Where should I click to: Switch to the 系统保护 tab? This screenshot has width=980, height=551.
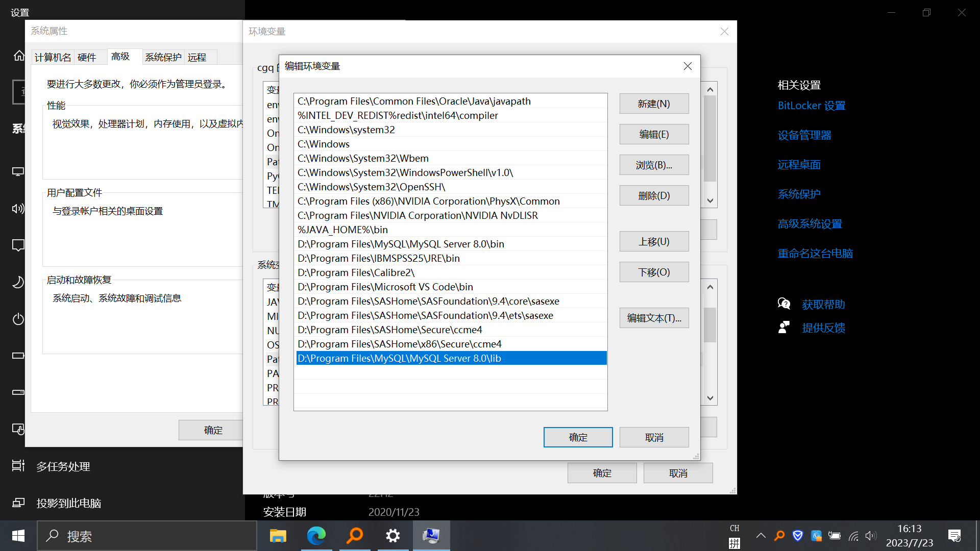pos(163,57)
